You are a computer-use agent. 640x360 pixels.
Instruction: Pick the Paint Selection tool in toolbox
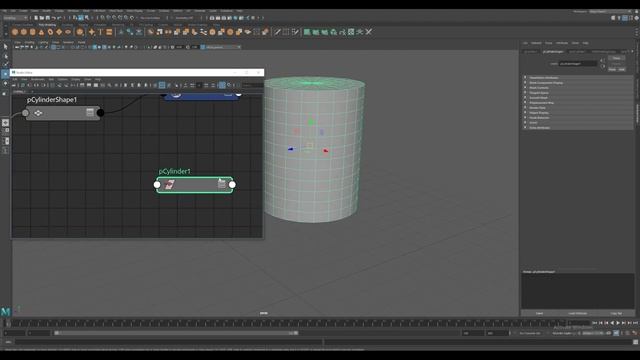coord(5,65)
